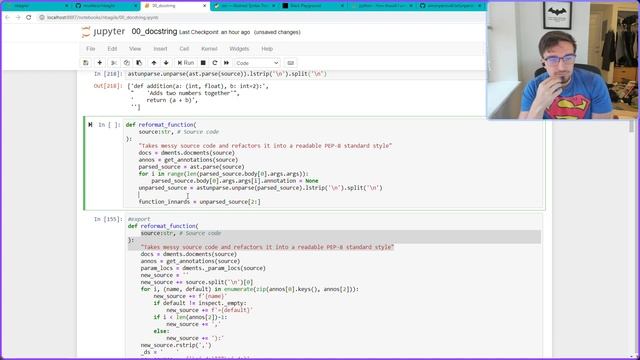This screenshot has width=640, height=360.
Task: Switch to the first browser tab
Action: click(x=37, y=6)
